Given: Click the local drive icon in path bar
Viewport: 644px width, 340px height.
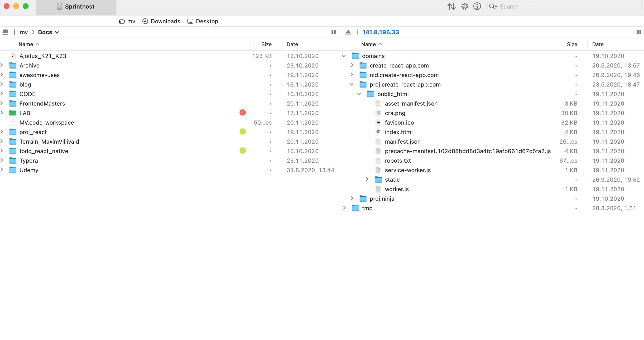Looking at the screenshot, I should click(5, 32).
